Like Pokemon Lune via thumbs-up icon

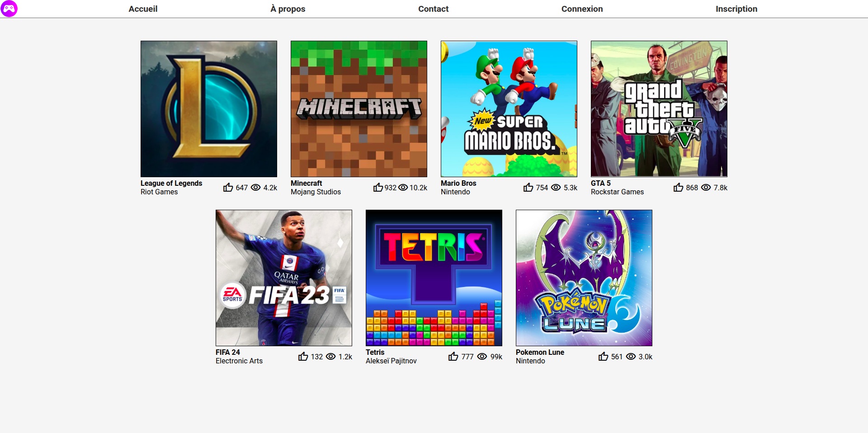[603, 357]
